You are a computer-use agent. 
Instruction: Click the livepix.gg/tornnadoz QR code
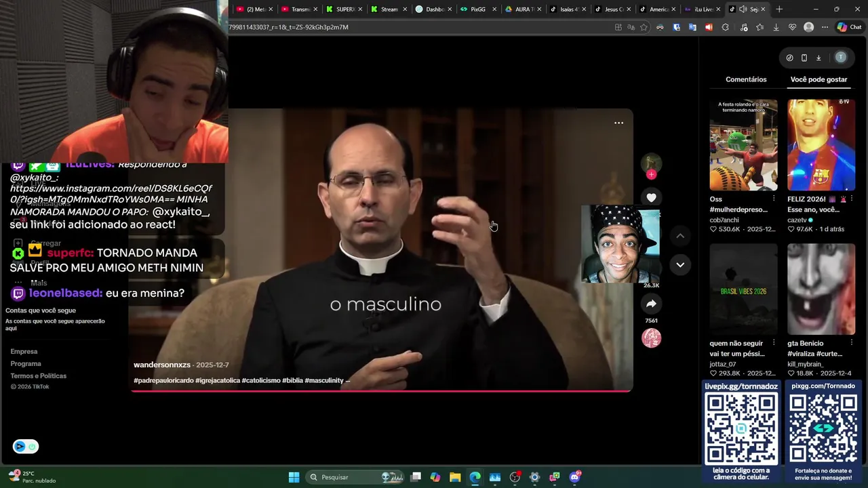coord(741,428)
